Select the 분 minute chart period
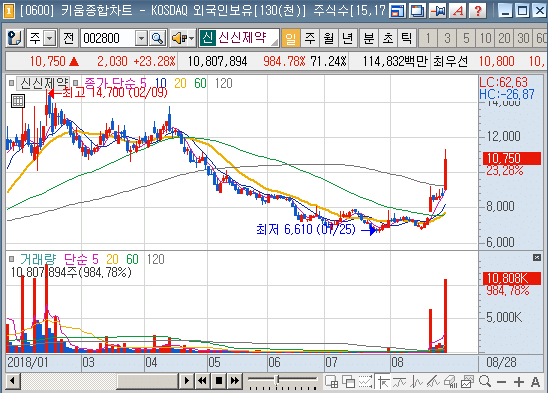The image size is (548, 393). pos(369,38)
